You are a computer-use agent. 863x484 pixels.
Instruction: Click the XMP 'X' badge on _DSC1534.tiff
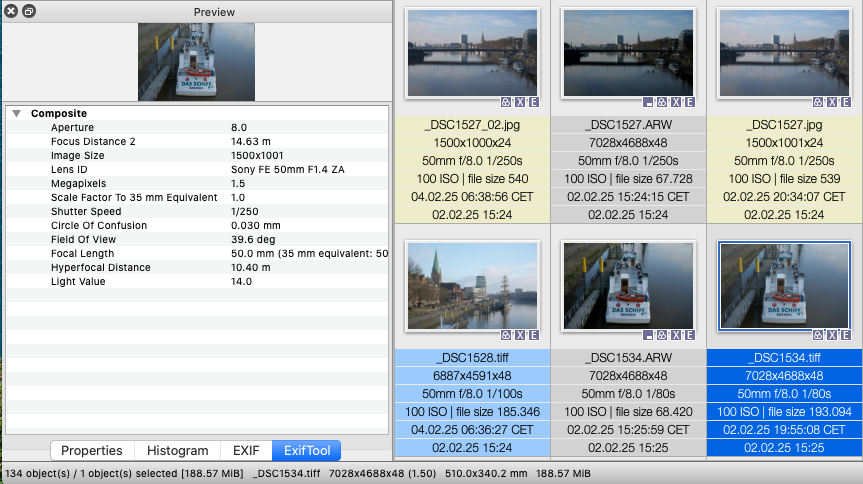[x=832, y=335]
